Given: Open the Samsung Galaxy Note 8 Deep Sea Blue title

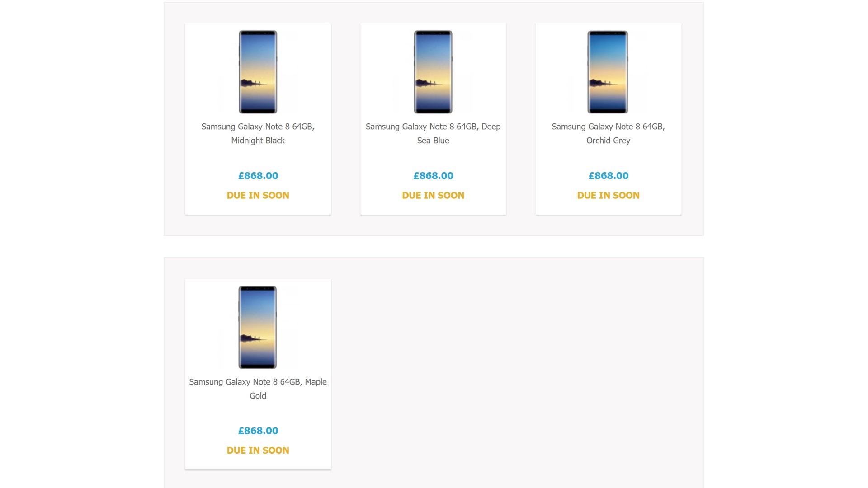Looking at the screenshot, I should (433, 133).
